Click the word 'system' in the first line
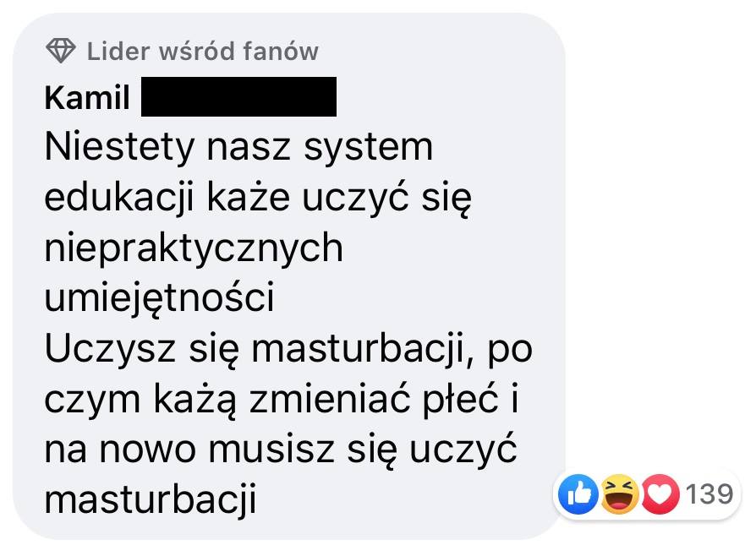The height and width of the screenshot is (556, 756). pyautogui.click(x=369, y=148)
